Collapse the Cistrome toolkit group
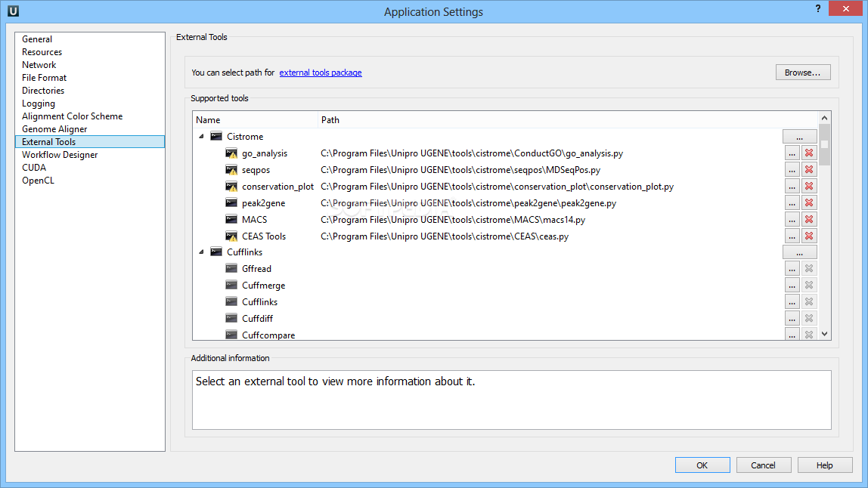Viewport: 868px width, 488px height. [x=201, y=136]
